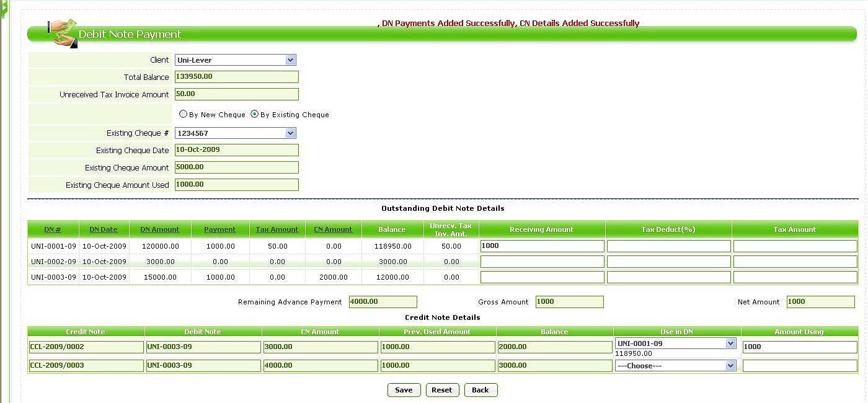Click the Debit Note Payment money icon
Screen dimensions: 868x403
[x=63, y=33]
